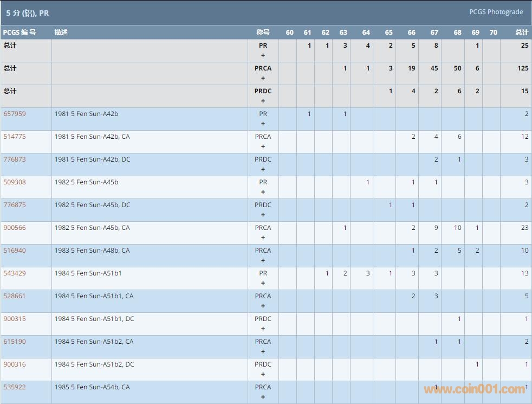Expand plus for 1983 5 Fen Sun-A48b, CA
The height and width of the screenshot is (404, 532).
[x=263, y=260]
